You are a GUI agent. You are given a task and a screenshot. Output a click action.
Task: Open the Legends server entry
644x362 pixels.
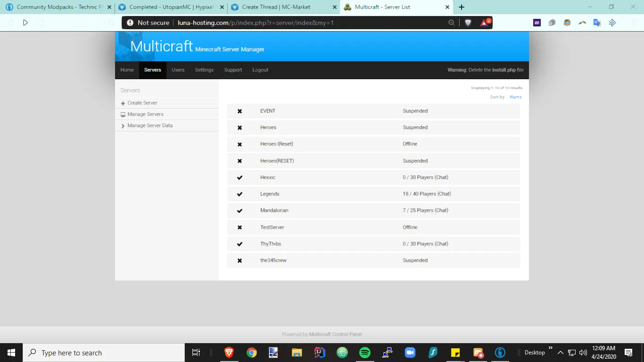270,194
